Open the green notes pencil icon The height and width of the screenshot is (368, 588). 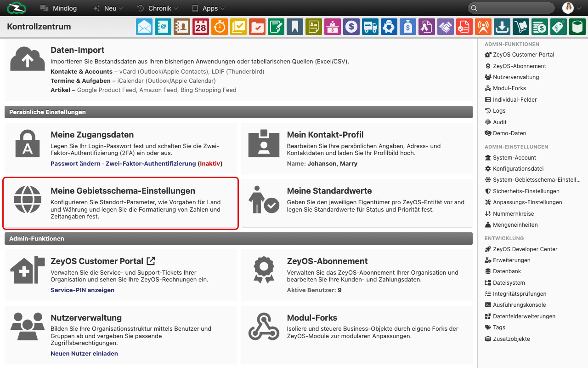click(x=276, y=27)
